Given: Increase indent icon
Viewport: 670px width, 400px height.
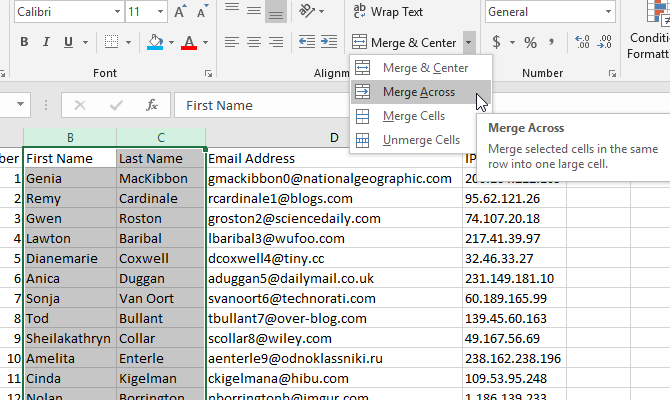Looking at the screenshot, I should click(x=329, y=42).
